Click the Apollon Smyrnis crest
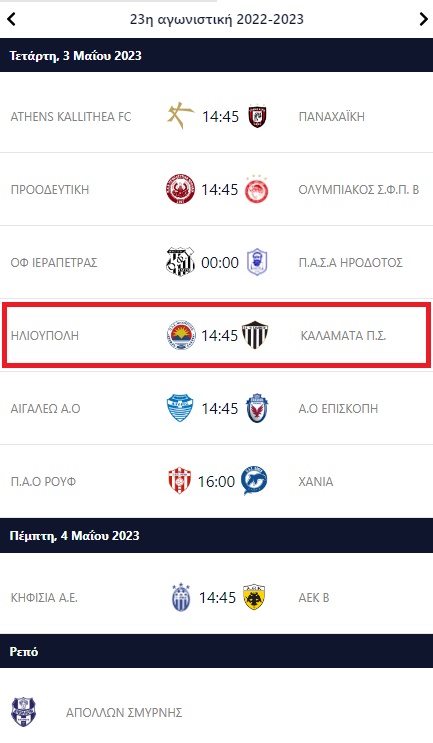This screenshot has height=743, width=433. 23,712
